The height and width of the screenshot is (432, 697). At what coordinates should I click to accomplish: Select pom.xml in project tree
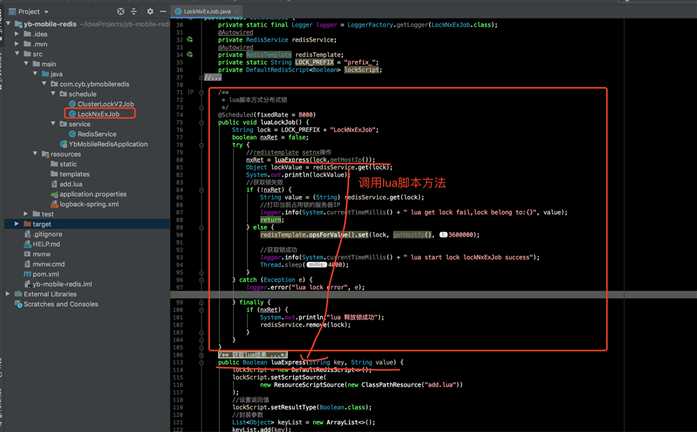pyautogui.click(x=46, y=274)
